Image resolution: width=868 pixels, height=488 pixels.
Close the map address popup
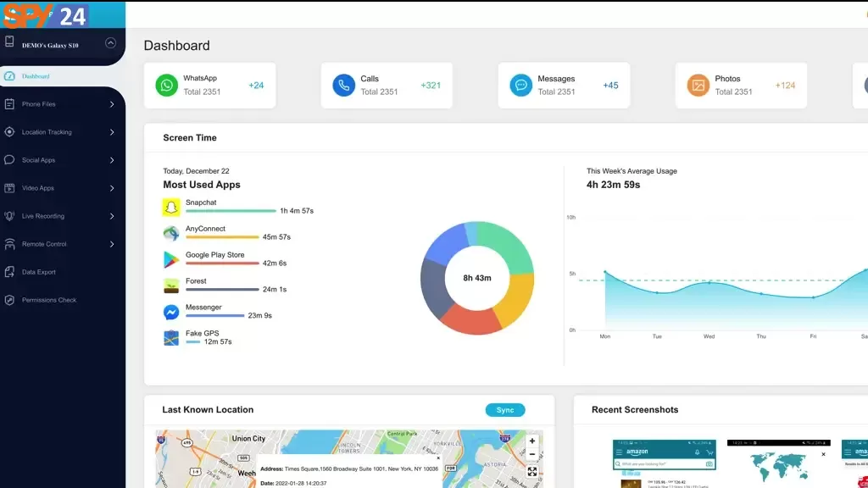[x=438, y=458]
